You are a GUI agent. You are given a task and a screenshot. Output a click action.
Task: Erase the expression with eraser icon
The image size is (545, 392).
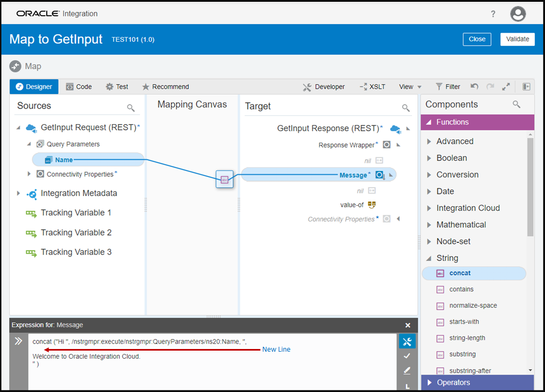point(407,370)
